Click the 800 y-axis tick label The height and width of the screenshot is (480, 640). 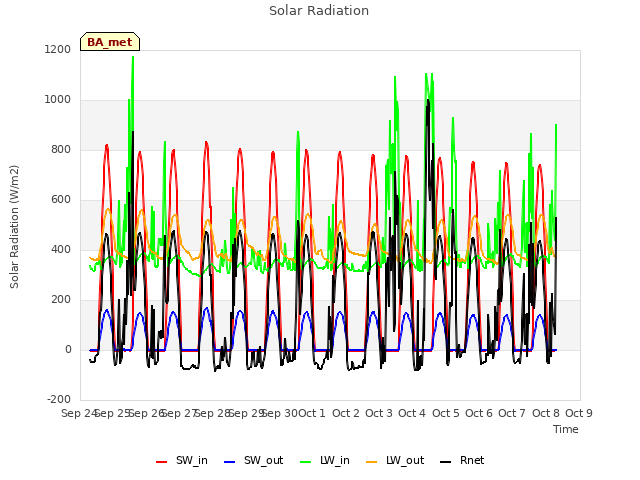pyautogui.click(x=61, y=149)
